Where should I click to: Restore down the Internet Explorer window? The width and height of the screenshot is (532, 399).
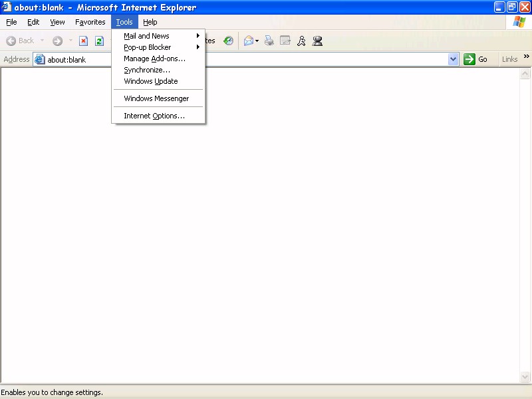pos(512,7)
